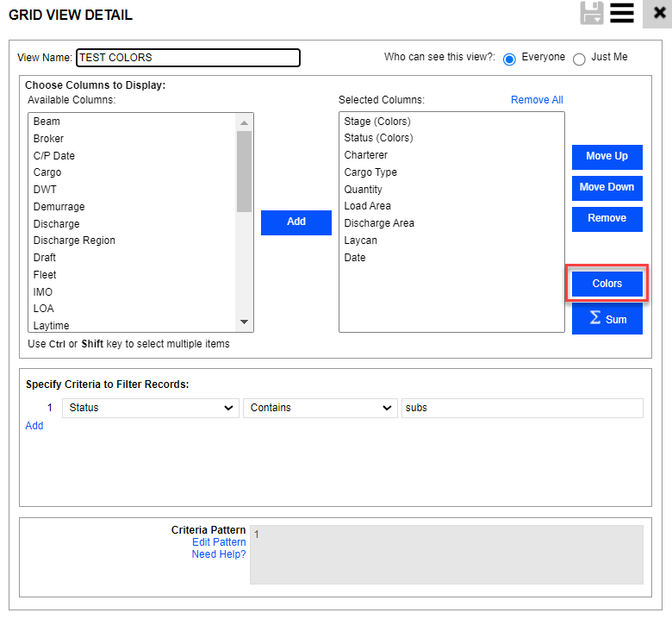The width and height of the screenshot is (672, 619).
Task: Click the Sum sigma button
Action: [607, 319]
